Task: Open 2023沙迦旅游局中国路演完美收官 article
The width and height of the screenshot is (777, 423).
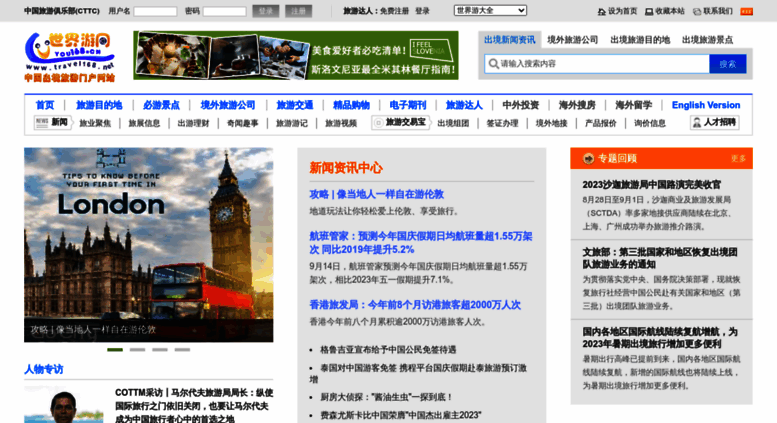Action: pos(651,185)
